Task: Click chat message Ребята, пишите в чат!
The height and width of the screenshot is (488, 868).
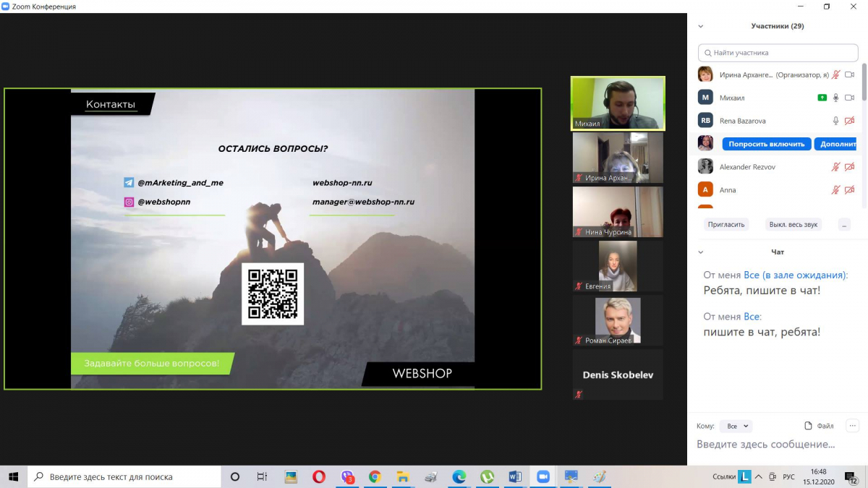Action: pyautogui.click(x=762, y=291)
